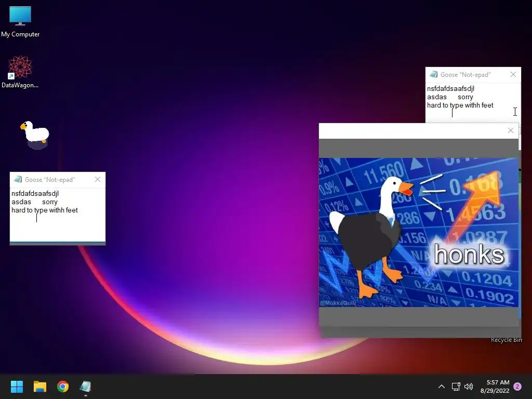
Task: Show hidden system tray icons
Action: (x=442, y=387)
